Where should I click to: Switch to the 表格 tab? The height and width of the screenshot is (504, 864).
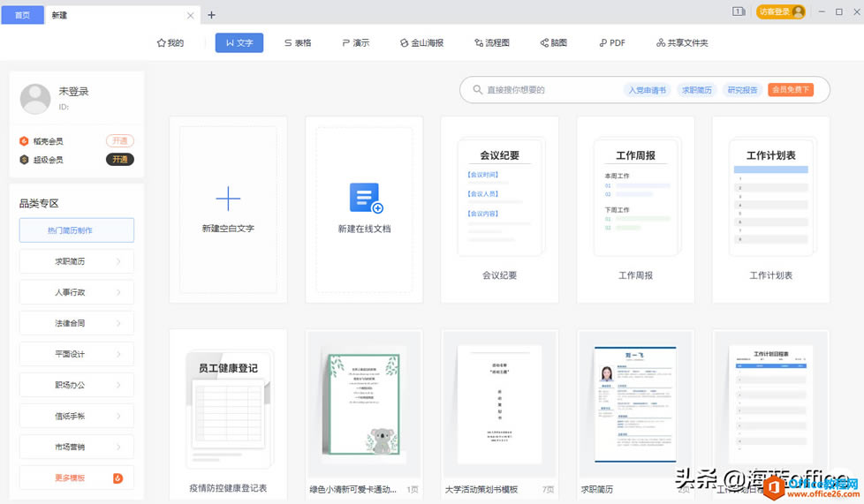click(298, 42)
